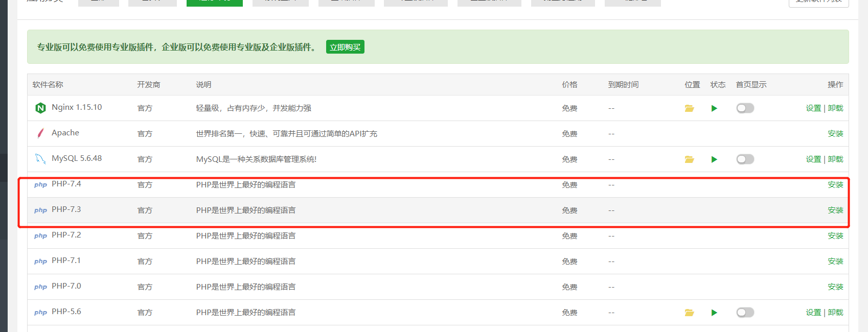Click the php icon beside PHP-5.6
This screenshot has height=332, width=868.
40,313
